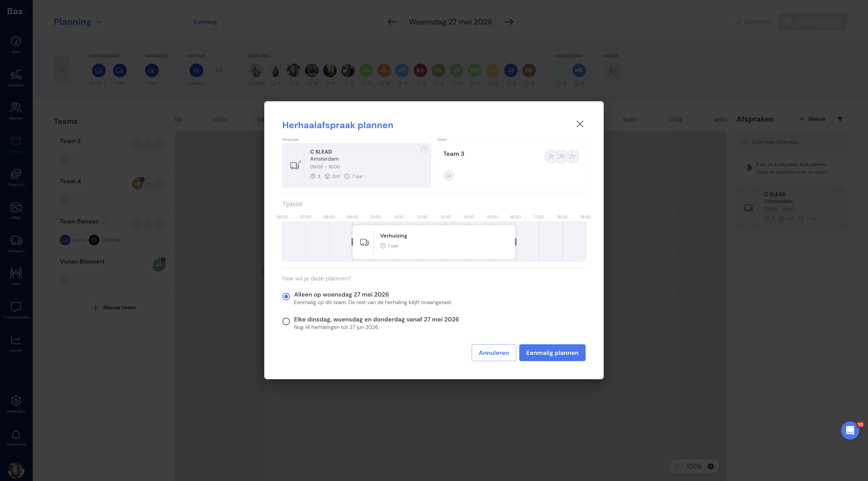Expand the Planning title dropdown

coord(99,22)
